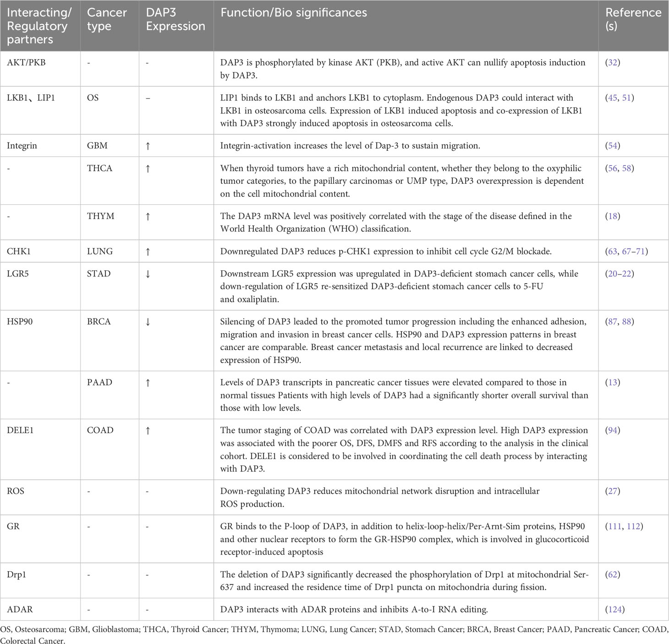Select the up arrow in GBM row

148,146
